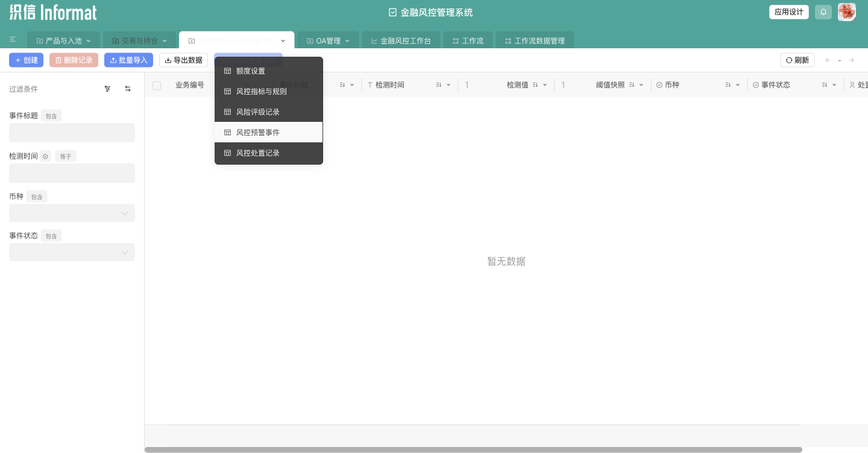Open 事件状态 column dropdown arrow
Viewport: 868px width, 453px height.
[x=834, y=85]
